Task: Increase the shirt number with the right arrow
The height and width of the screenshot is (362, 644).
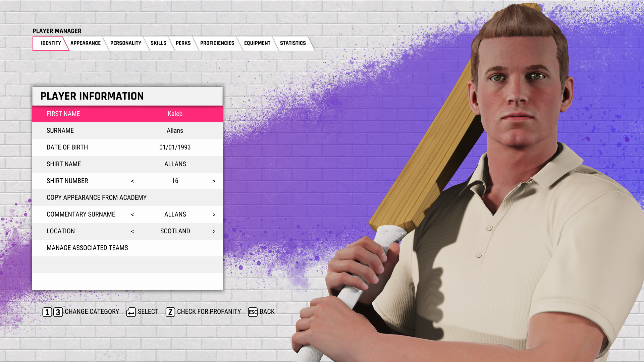Action: pos(214,181)
